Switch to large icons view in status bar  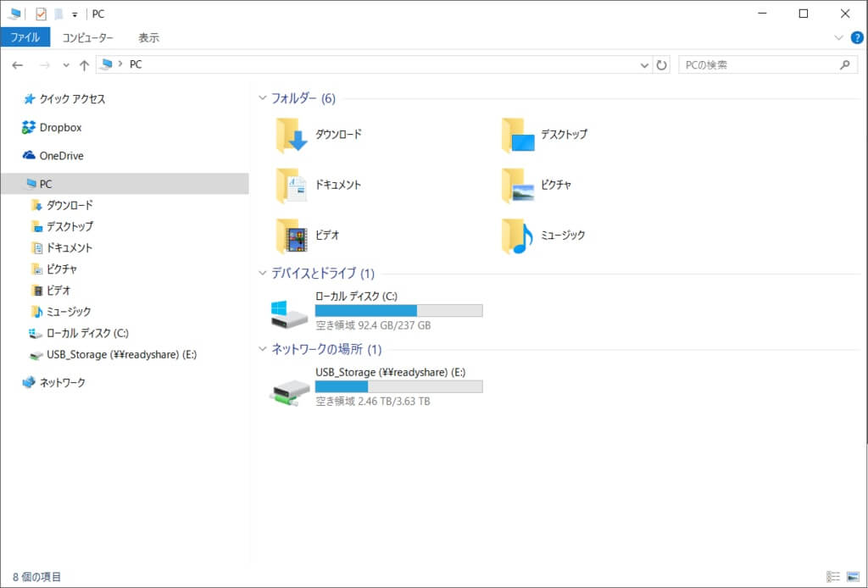tap(853, 577)
